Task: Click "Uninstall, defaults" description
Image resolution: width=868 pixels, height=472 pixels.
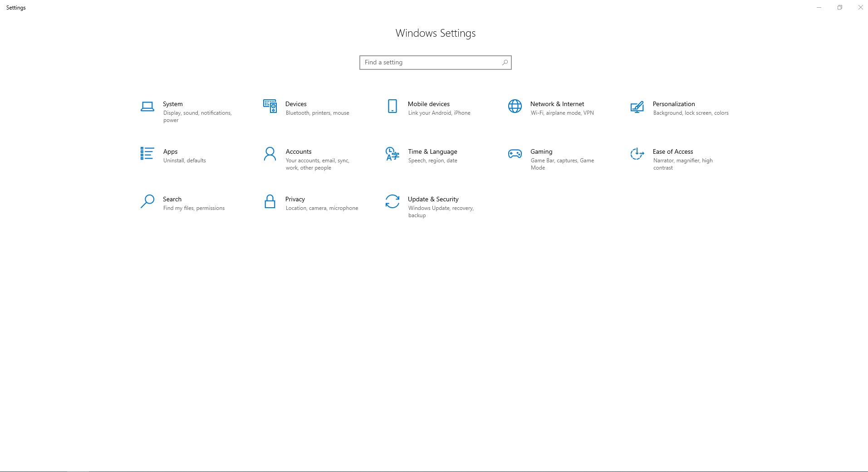Action: pyautogui.click(x=185, y=161)
